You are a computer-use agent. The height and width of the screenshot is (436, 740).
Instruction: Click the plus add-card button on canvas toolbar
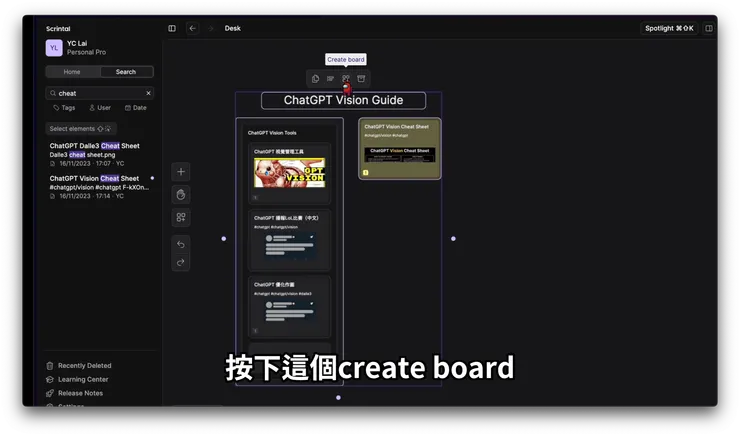point(181,172)
